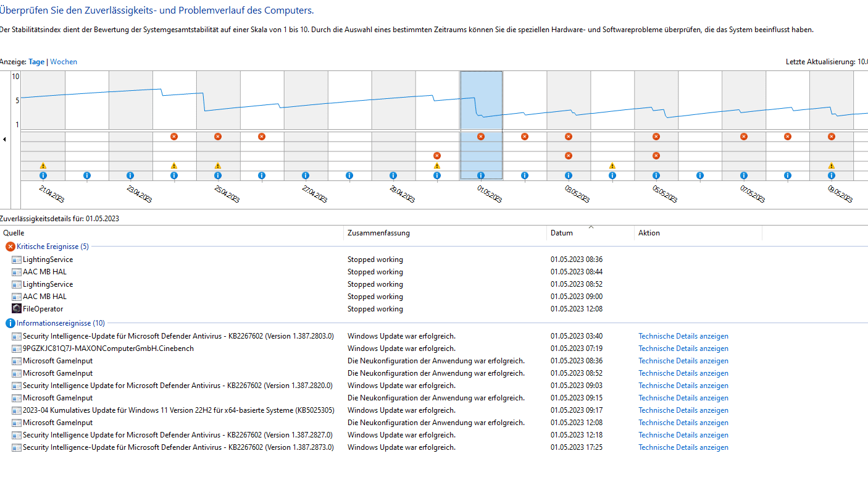Click blue icon beside Informationsereignisse heading
Image resolution: width=868 pixels, height=490 pixels.
10,323
